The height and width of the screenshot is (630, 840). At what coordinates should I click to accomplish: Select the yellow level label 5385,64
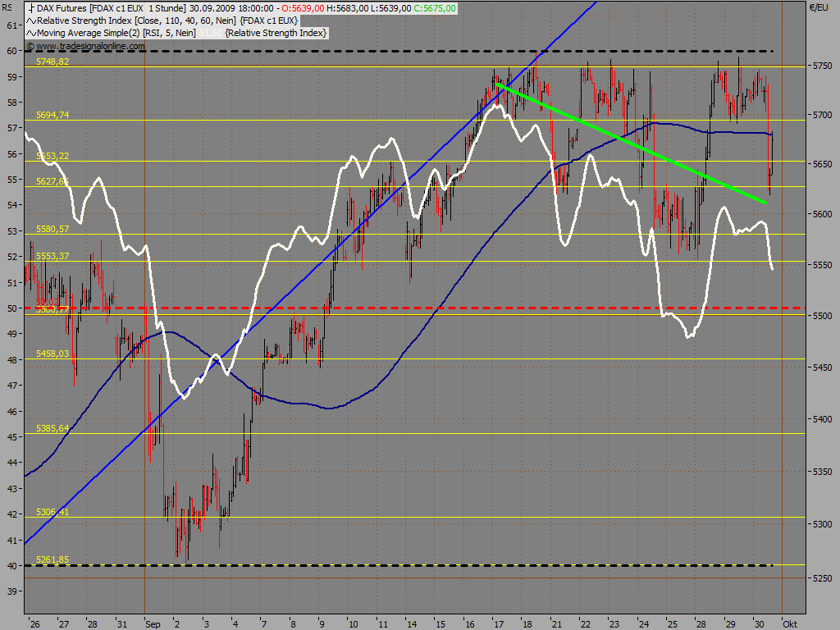click(x=52, y=428)
